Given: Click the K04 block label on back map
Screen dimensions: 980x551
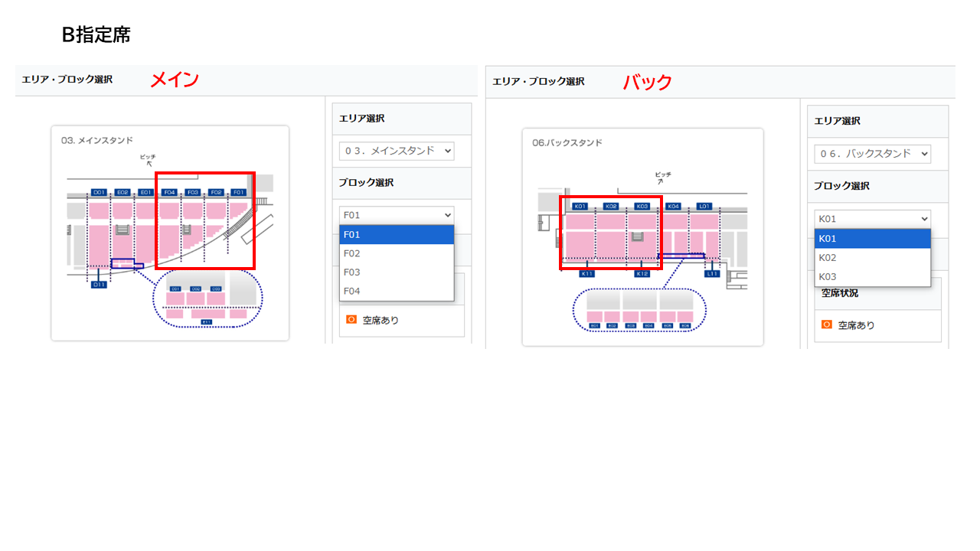Looking at the screenshot, I should click(673, 207).
